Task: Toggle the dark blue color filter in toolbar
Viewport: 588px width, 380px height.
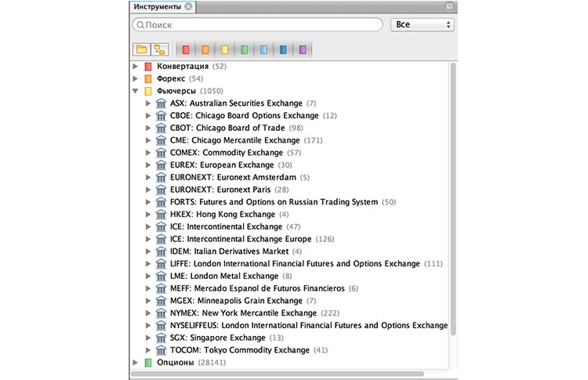Action: click(x=283, y=49)
